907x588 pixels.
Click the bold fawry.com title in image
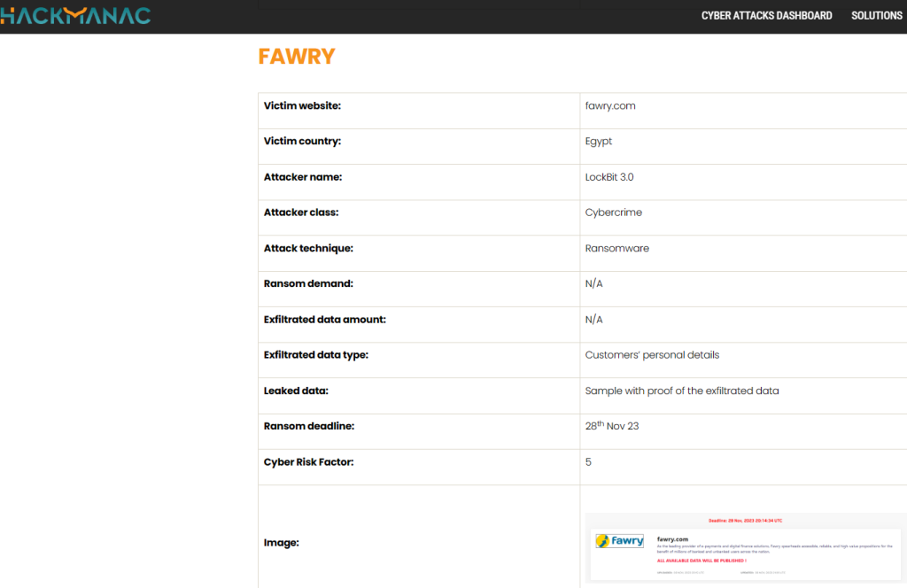click(672, 538)
